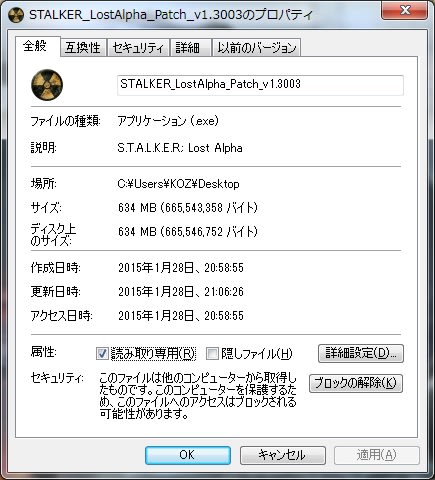Click the file name text field
The image size is (435, 480).
[260, 85]
